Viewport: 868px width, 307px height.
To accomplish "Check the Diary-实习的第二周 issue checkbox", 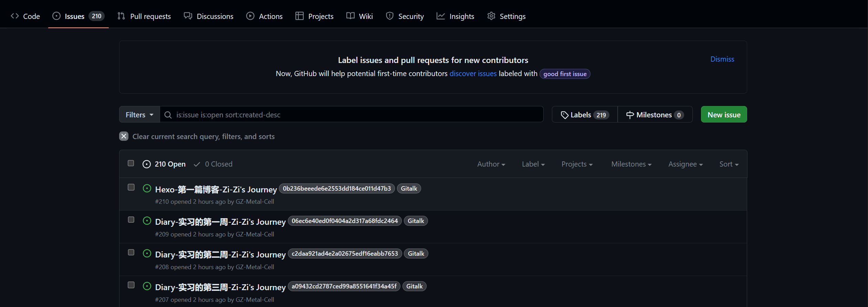I will 131,252.
